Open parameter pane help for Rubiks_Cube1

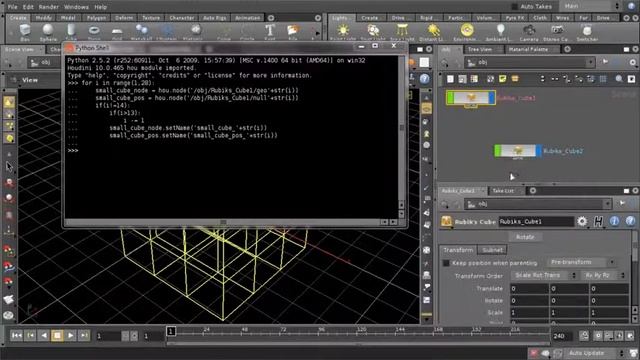pos(630,221)
